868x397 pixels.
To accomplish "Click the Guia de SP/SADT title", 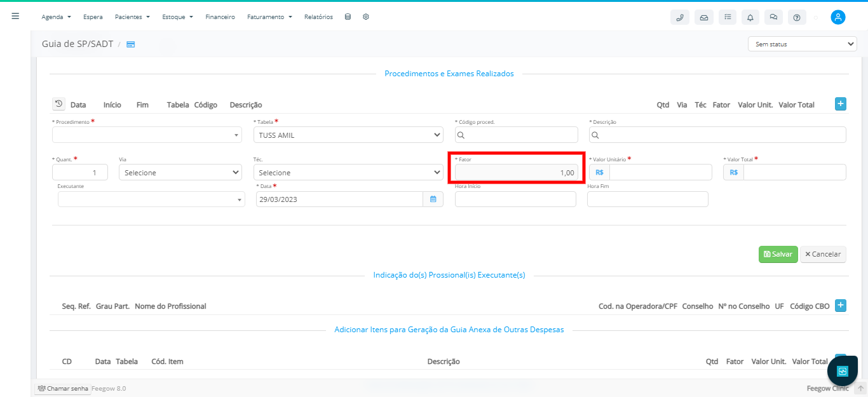I will (78, 44).
